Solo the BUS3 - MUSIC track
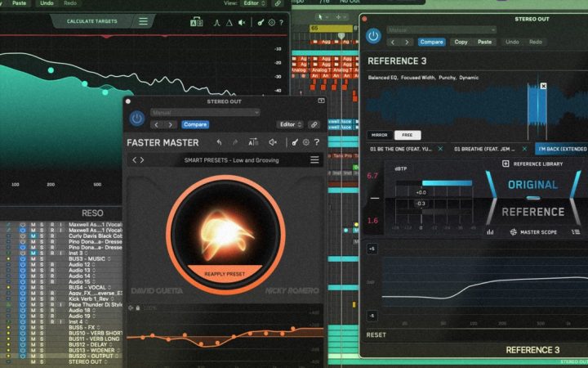 click(42, 258)
